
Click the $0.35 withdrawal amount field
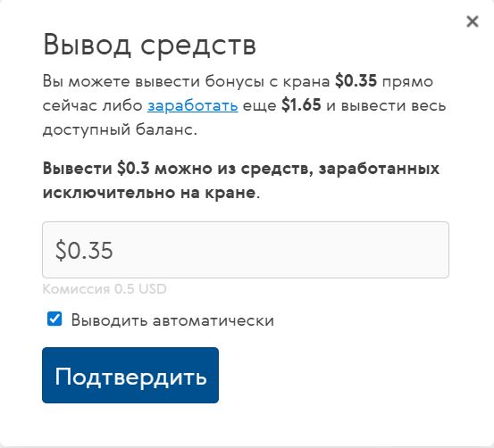[x=246, y=250]
